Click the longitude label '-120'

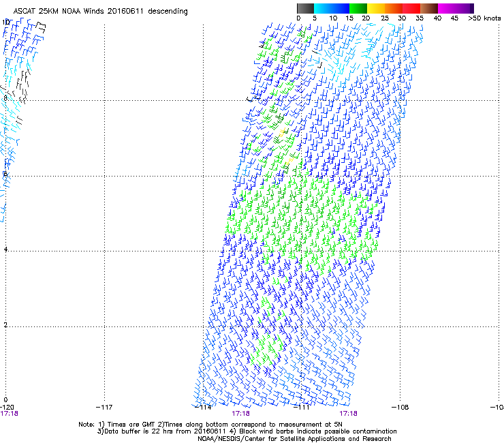pos(7,408)
